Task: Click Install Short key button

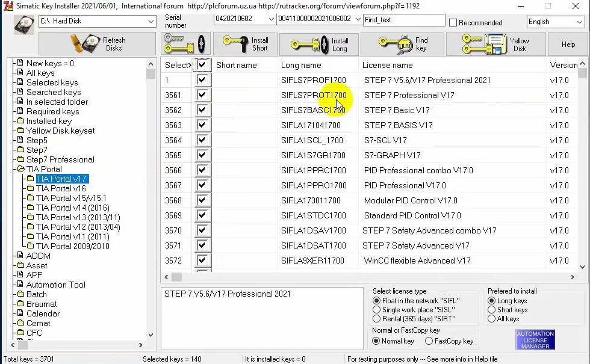Action: click(245, 45)
